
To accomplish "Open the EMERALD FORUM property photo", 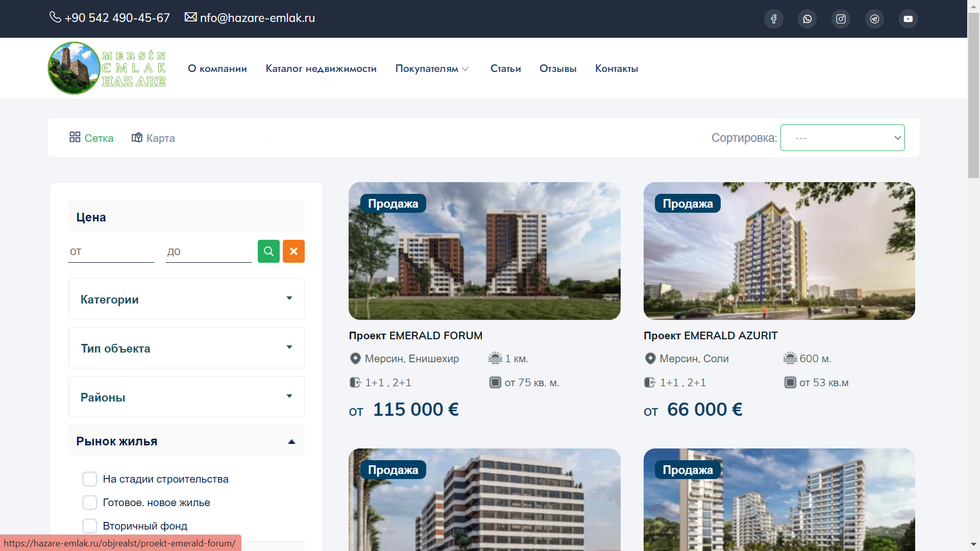I will (x=484, y=251).
